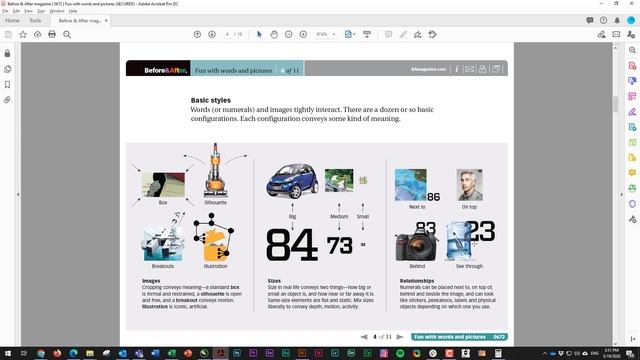
Task: Click the vertical scrollbar thumb
Action: (616, 104)
